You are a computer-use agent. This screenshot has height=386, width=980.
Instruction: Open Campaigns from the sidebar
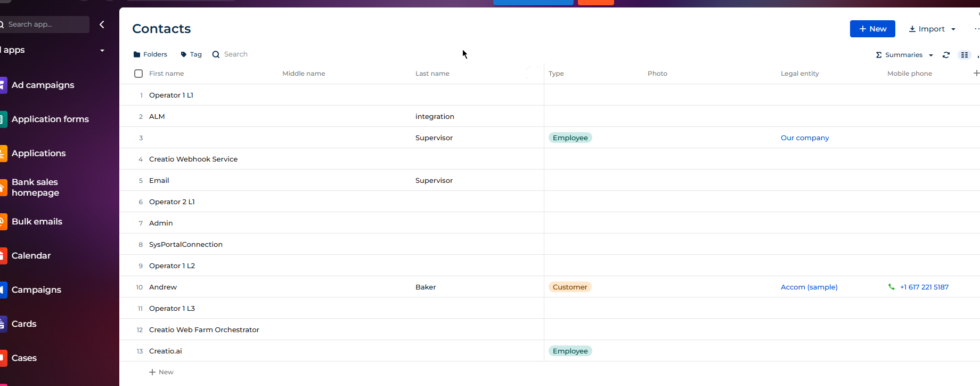tap(36, 289)
